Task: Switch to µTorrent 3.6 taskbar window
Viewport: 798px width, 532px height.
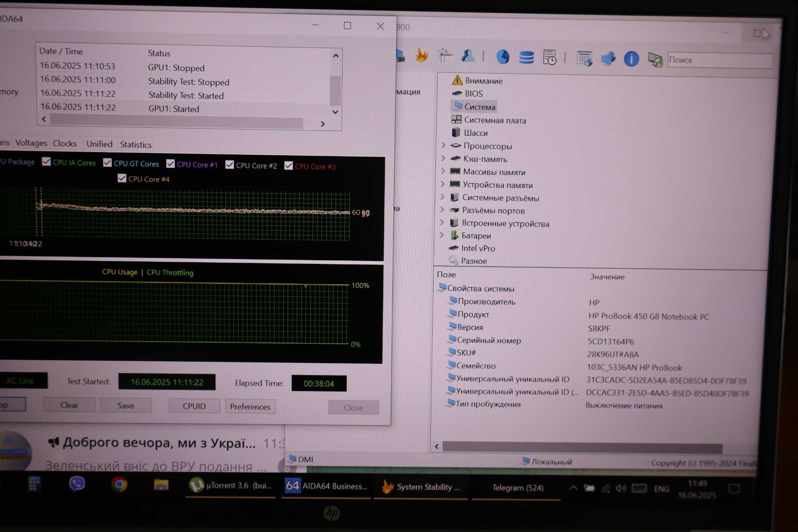Action: point(230,486)
